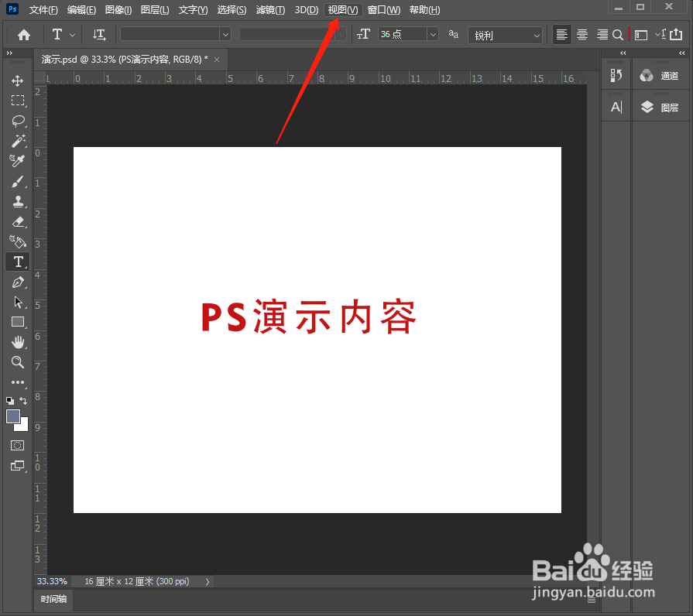This screenshot has width=693, height=616.
Task: Select the Eyedropper tool
Action: (18, 161)
